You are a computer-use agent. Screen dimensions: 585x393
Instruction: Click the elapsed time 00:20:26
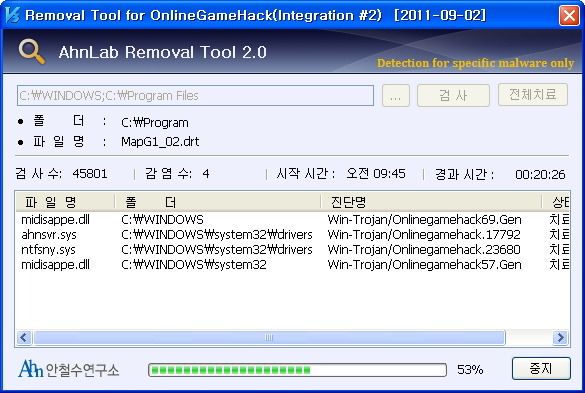[x=540, y=174]
